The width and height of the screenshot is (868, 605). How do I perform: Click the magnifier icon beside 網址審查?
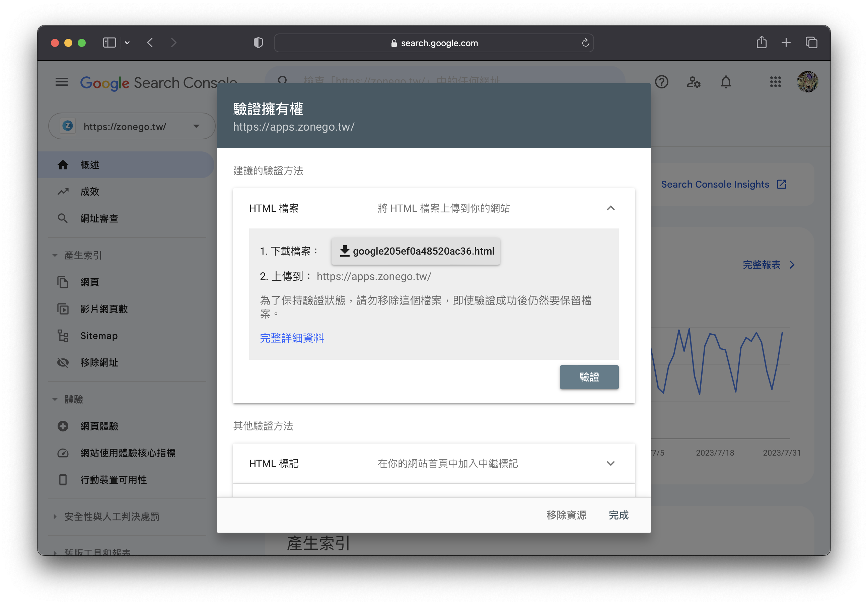coord(63,218)
